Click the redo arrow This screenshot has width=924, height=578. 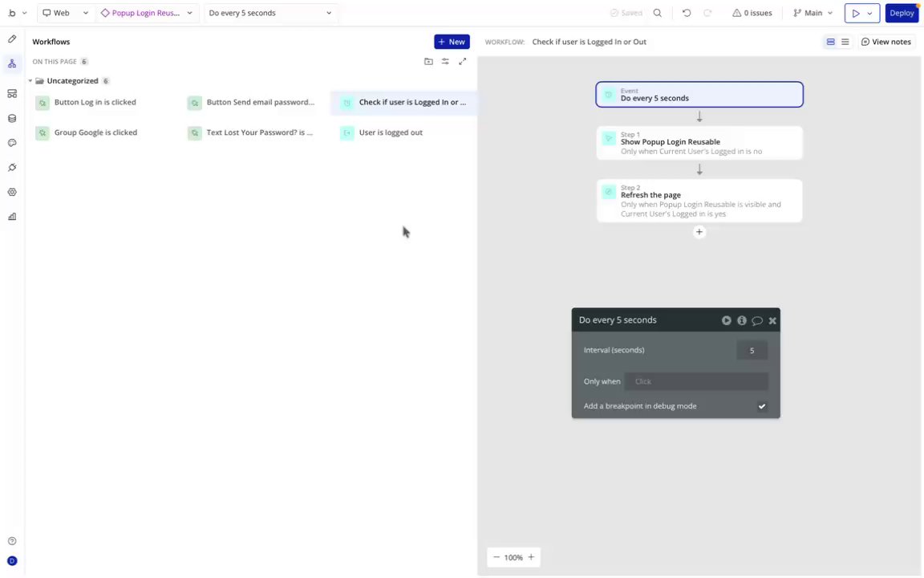(x=707, y=13)
